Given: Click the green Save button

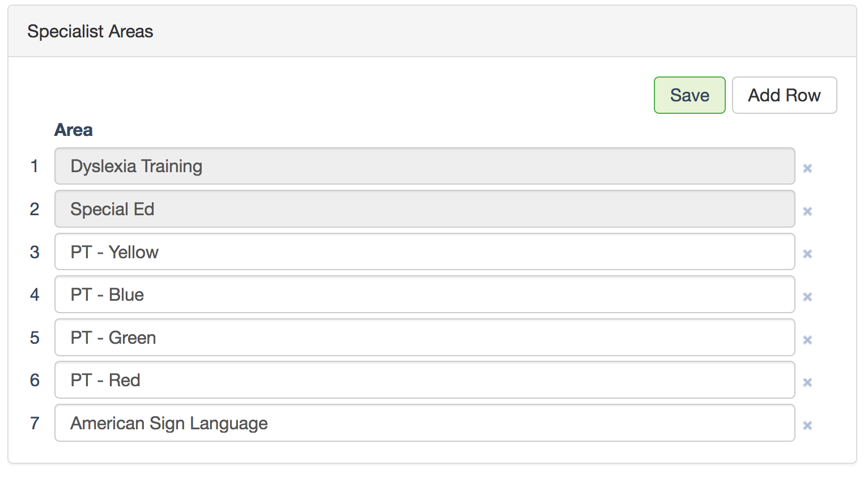Looking at the screenshot, I should tap(690, 95).
